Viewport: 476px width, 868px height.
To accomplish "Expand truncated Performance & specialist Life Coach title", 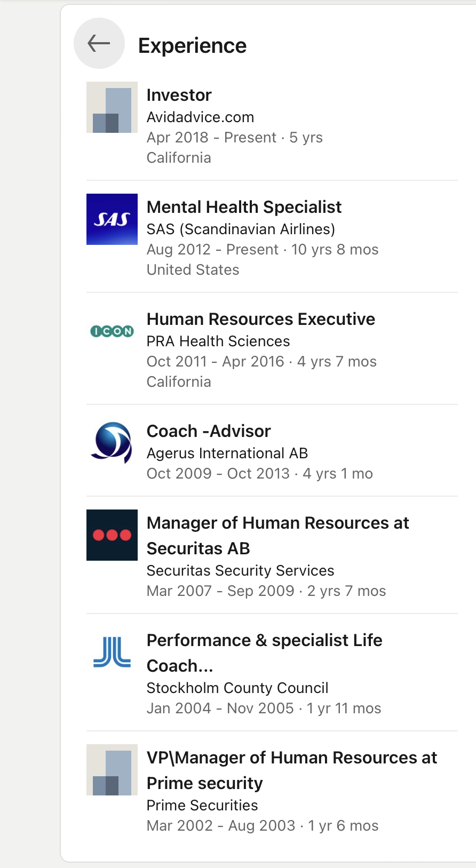I will coord(264,652).
